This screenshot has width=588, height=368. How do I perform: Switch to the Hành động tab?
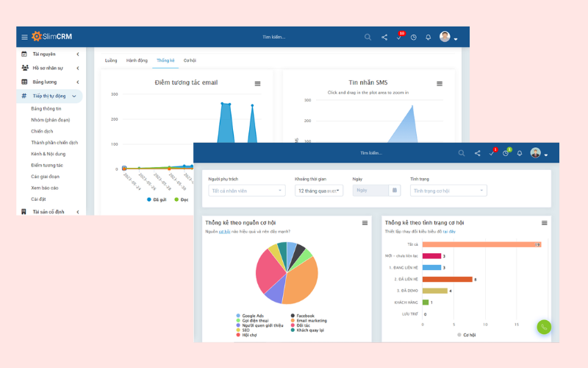(x=137, y=60)
